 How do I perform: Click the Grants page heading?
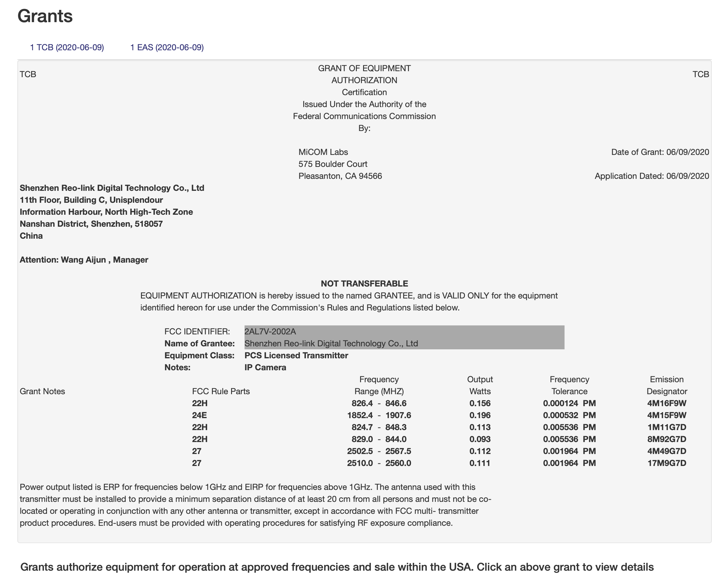(45, 16)
